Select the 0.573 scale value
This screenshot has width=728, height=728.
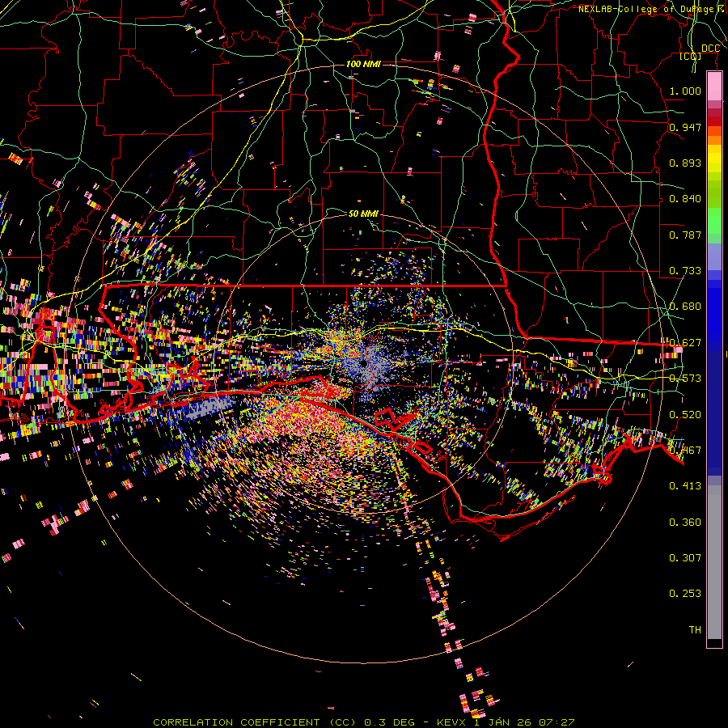click(x=685, y=378)
